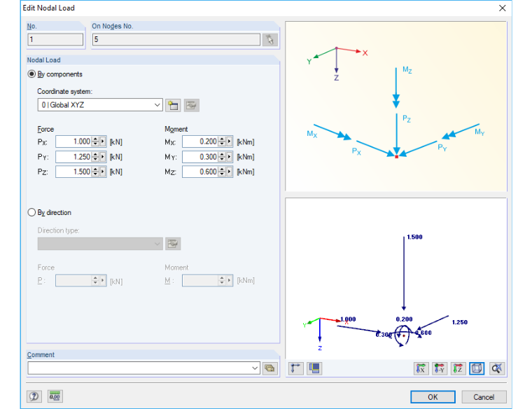Image resolution: width=532 pixels, height=409 pixels.
Task: Open the Mz value list arrow
Action: point(230,172)
